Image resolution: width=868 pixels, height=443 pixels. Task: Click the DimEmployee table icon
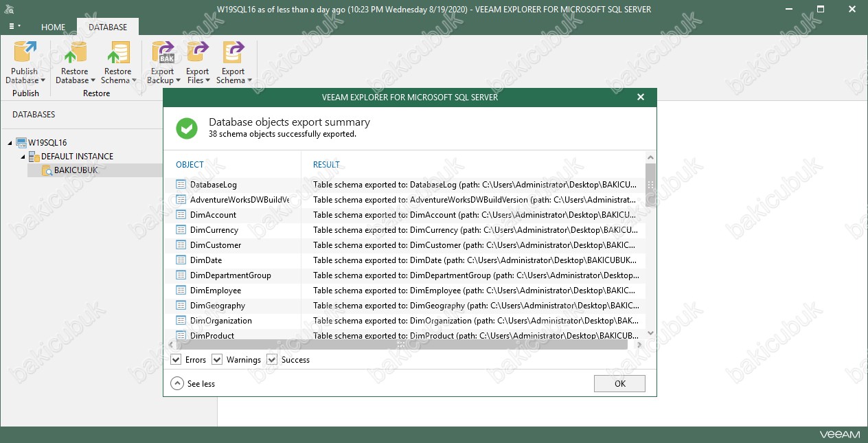point(181,291)
